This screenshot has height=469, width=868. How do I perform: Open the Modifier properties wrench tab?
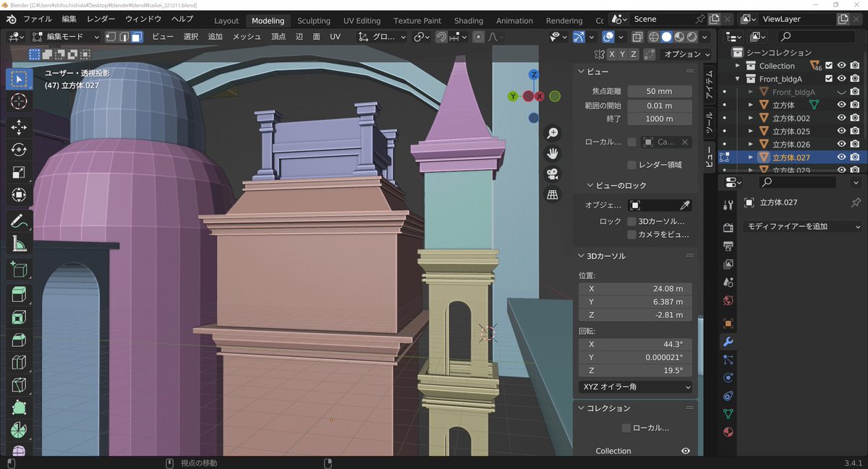(728, 341)
